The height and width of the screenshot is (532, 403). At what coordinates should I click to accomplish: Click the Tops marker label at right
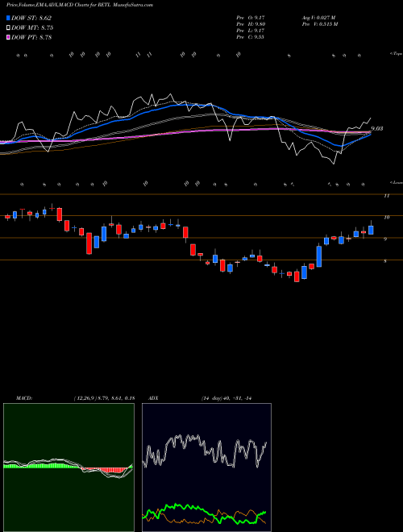(397, 54)
